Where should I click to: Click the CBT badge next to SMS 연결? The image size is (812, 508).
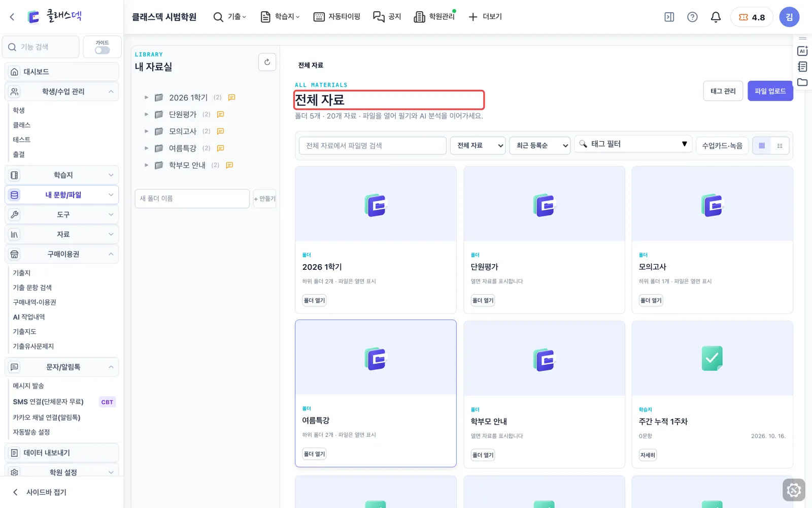[x=107, y=402]
